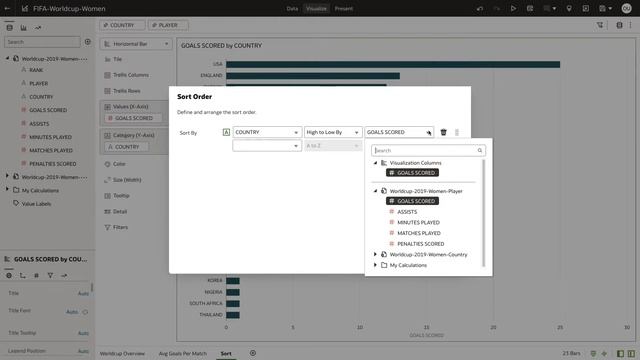Click the canvas properties icon next to menu dots
Image resolution: width=640 pixels, height=360 pixels.
619,25
